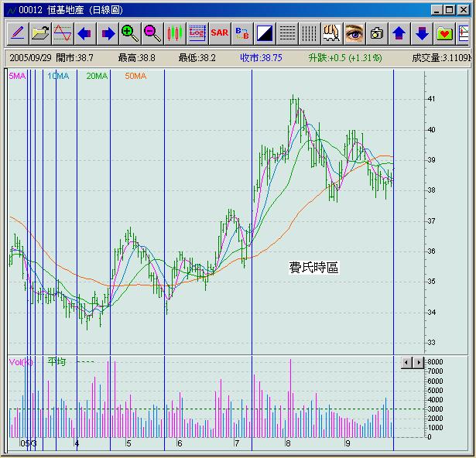Image resolution: width=476 pixels, height=458 pixels.
Task: Click the 最低:38.2 low value
Action: tap(197, 58)
